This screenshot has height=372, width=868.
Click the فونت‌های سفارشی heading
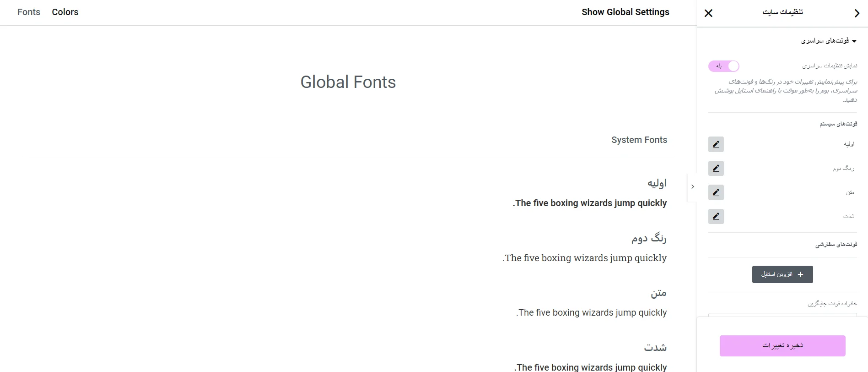[x=836, y=245]
